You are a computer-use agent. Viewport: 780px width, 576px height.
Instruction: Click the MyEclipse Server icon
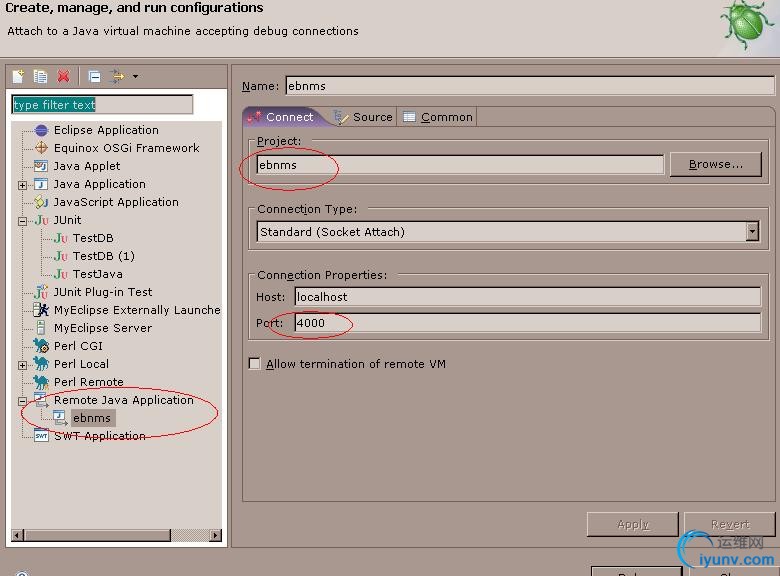point(41,328)
